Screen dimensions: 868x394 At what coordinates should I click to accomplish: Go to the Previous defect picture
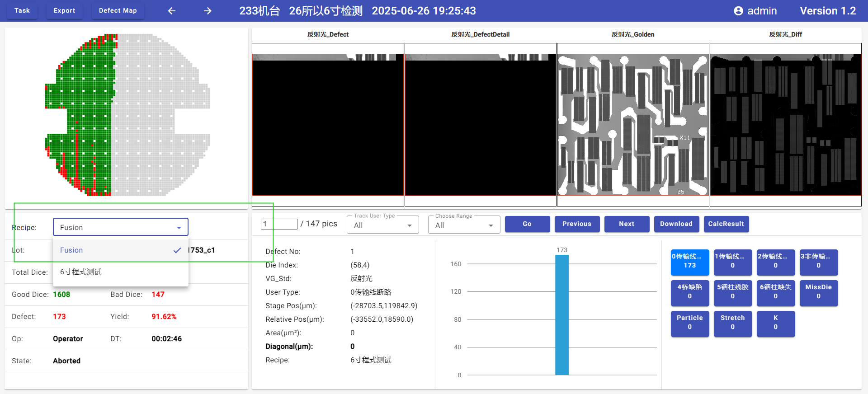coord(577,224)
